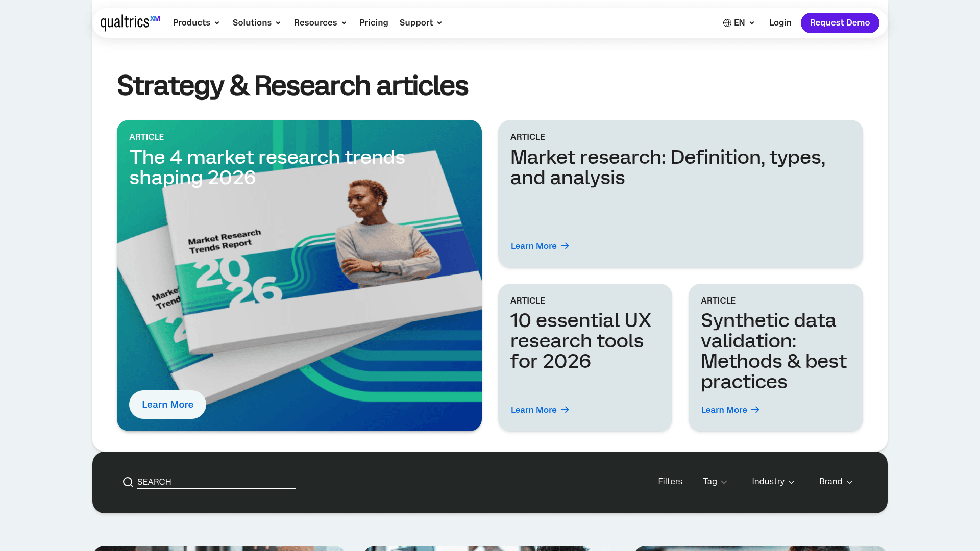Expand the Industry filter dropdown
980x551 pixels.
[x=773, y=482]
